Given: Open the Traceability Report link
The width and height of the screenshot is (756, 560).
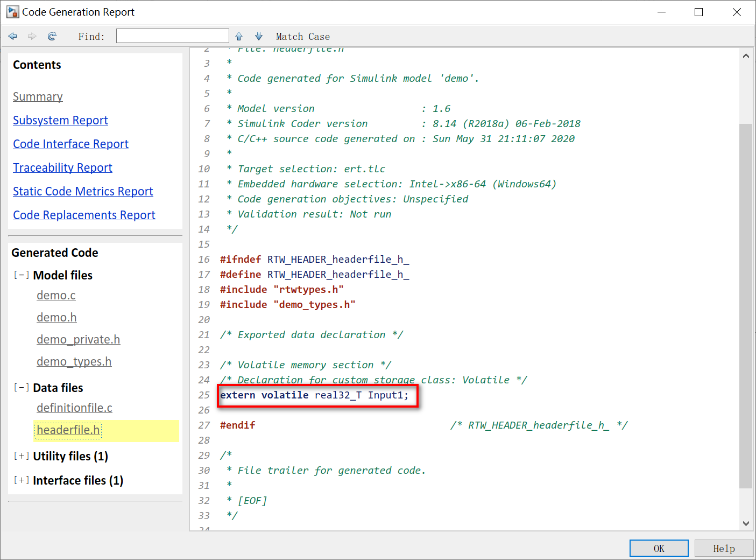Looking at the screenshot, I should pyautogui.click(x=62, y=168).
